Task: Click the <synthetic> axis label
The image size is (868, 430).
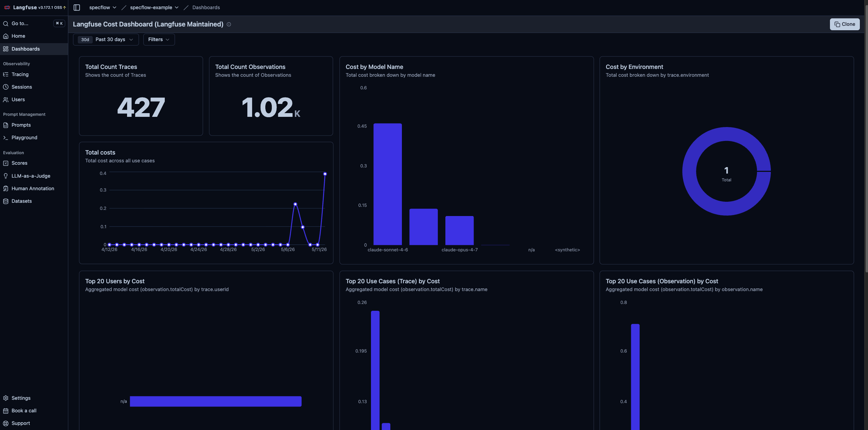Action: click(567, 250)
